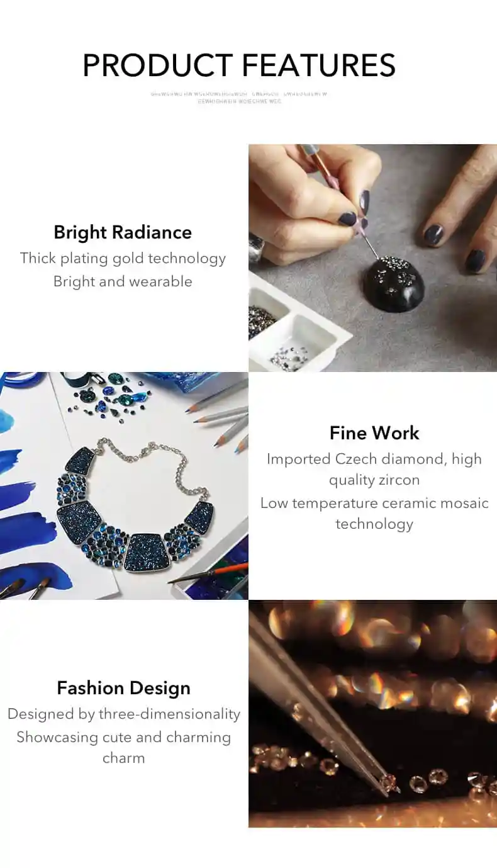Image resolution: width=497 pixels, height=868 pixels.
Task: Select the 'Thick plating gold technology' text
Action: pyautogui.click(x=123, y=258)
